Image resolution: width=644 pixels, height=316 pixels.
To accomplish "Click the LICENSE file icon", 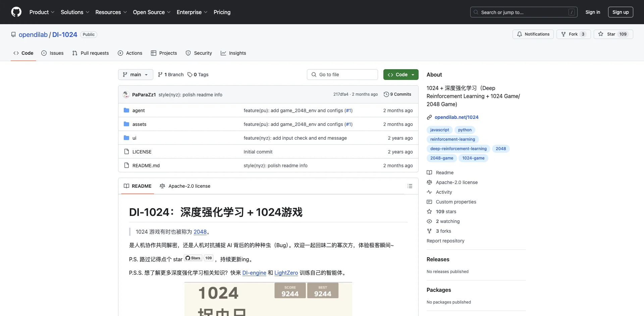I will (126, 151).
